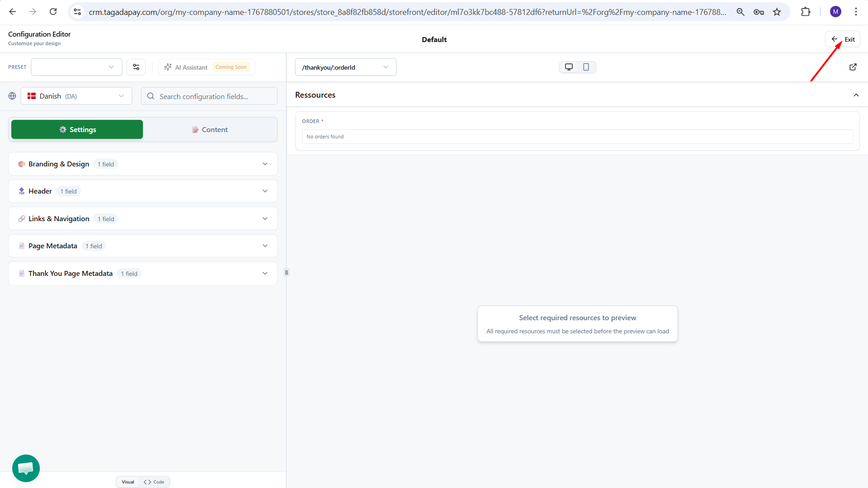
Task: Click the globe language icon
Action: 12,96
